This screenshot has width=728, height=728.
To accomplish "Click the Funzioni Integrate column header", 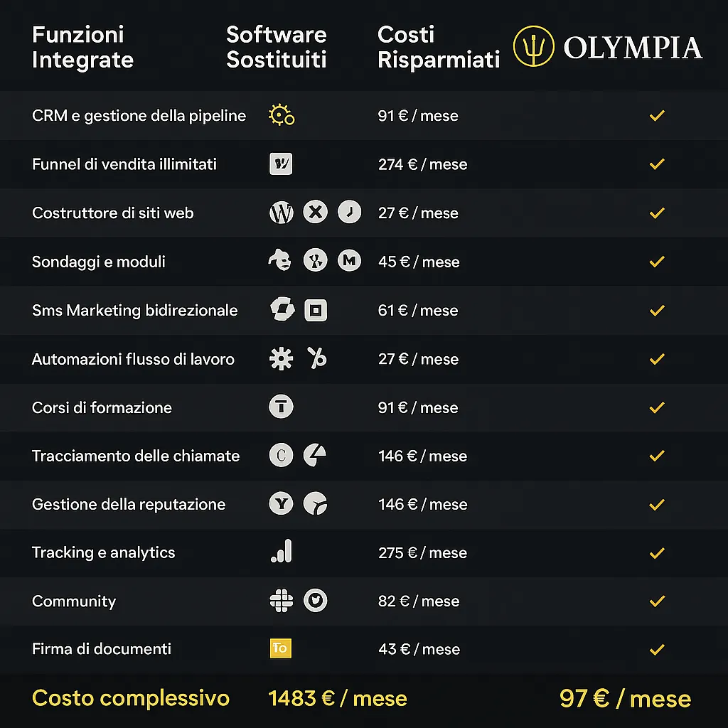I will 82,47.
